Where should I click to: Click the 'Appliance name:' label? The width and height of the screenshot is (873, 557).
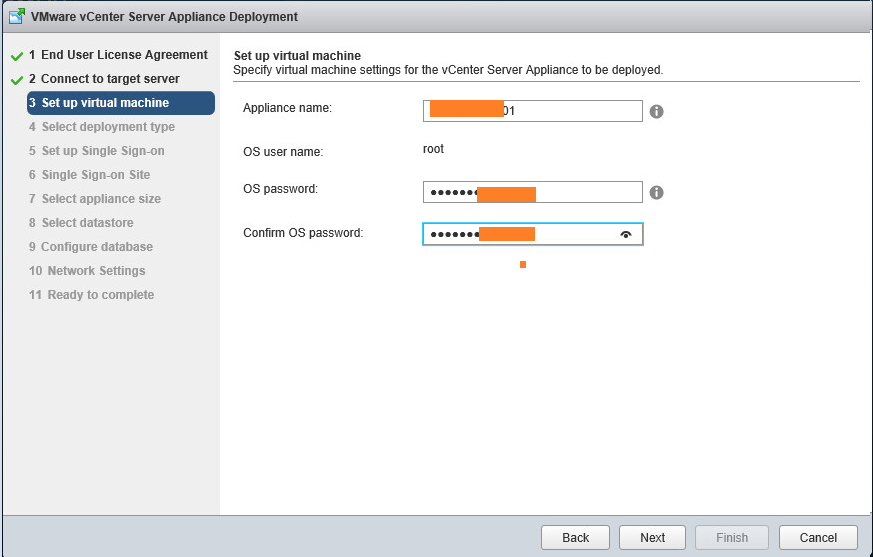(287, 108)
